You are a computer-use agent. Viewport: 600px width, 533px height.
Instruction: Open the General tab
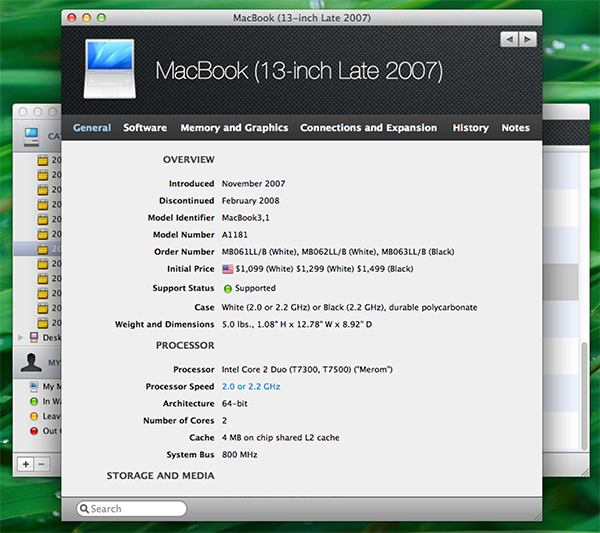click(92, 128)
